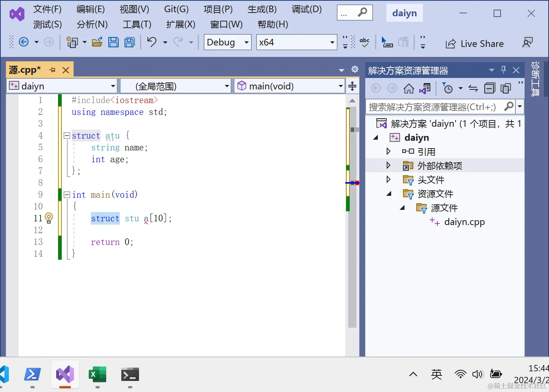Toggle Show All Files icon
Image resolution: width=549 pixels, height=392 pixels.
(x=506, y=88)
